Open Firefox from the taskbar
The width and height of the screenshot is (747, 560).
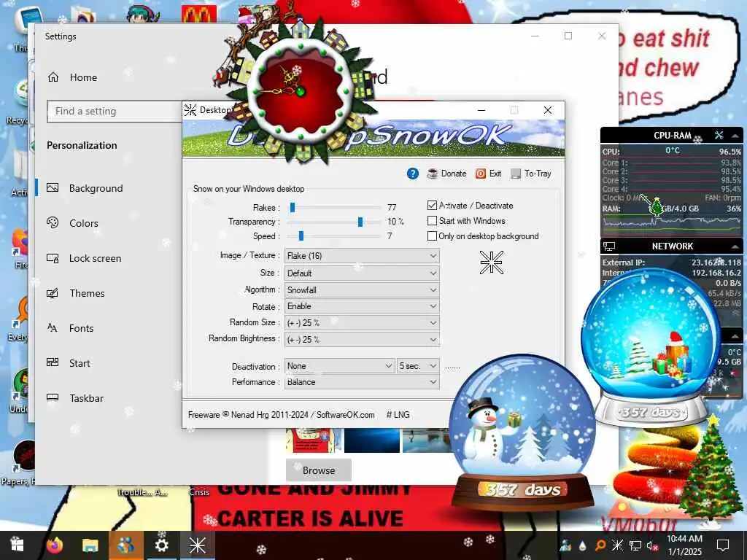(x=55, y=545)
